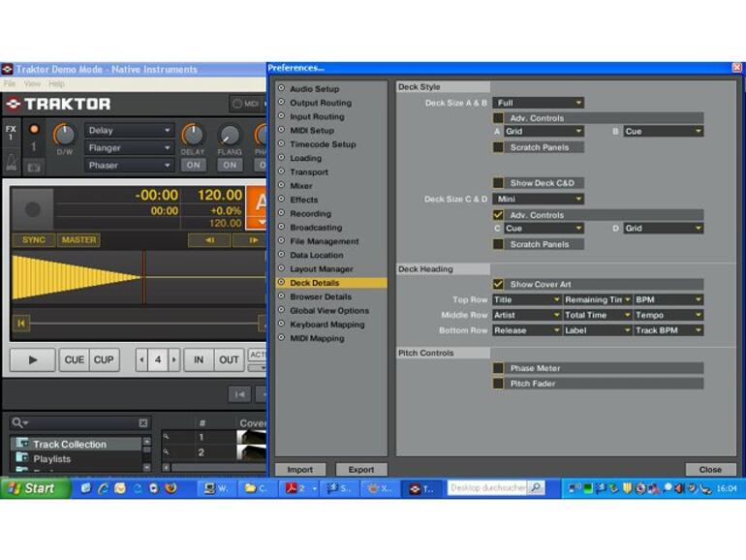Click the Traktor logo in the header
Screen dimensions: 746x560
pos(58,104)
